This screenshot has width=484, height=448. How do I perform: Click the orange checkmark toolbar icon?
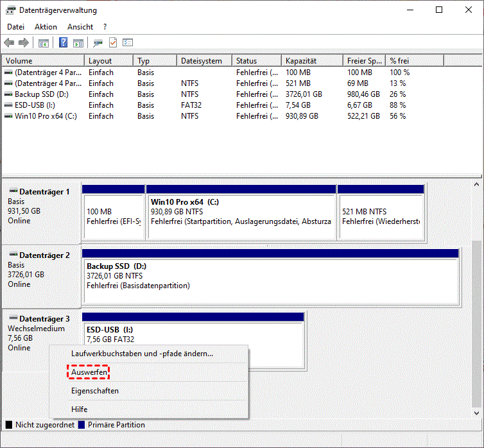(x=113, y=42)
